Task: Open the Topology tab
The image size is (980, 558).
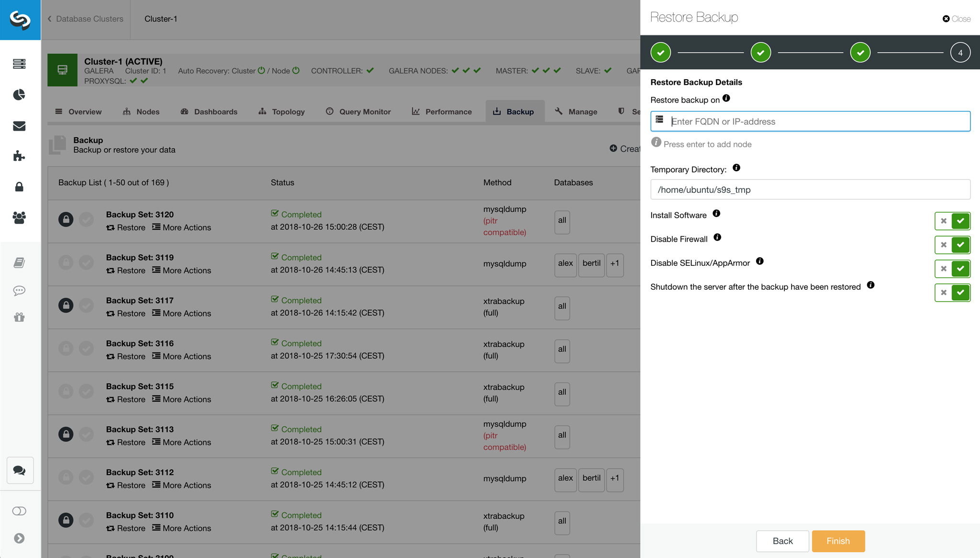Action: tap(281, 112)
